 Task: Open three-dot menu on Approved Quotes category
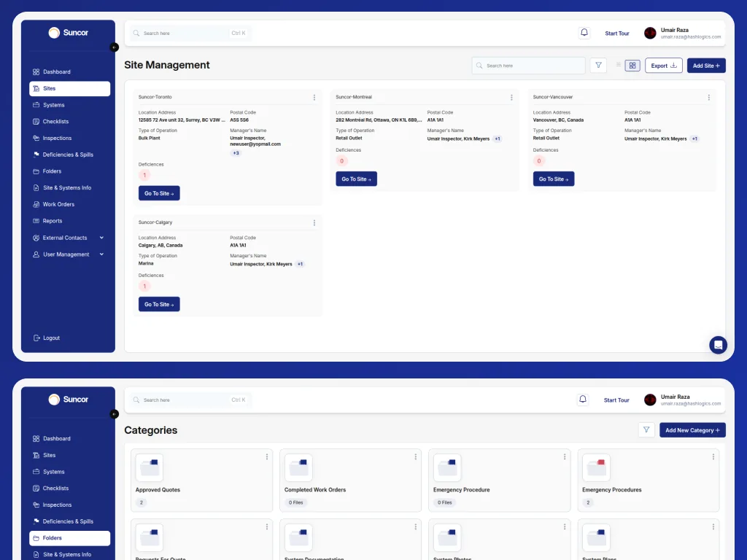point(267,456)
